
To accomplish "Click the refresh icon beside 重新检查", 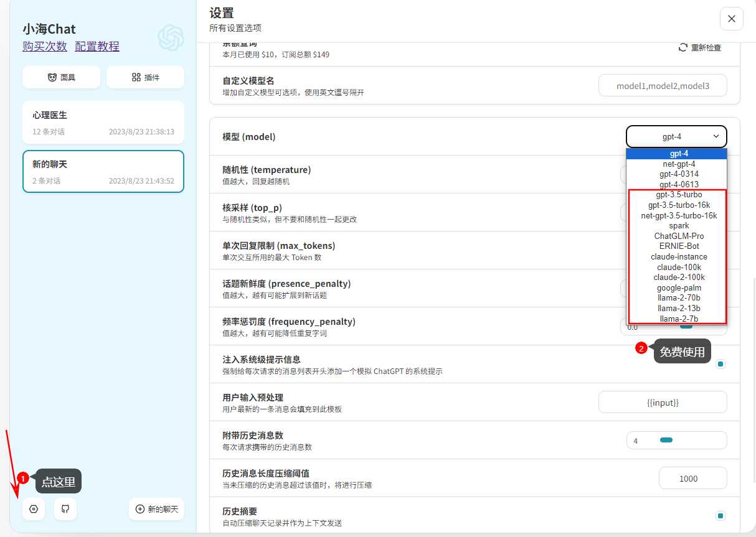I will click(683, 48).
